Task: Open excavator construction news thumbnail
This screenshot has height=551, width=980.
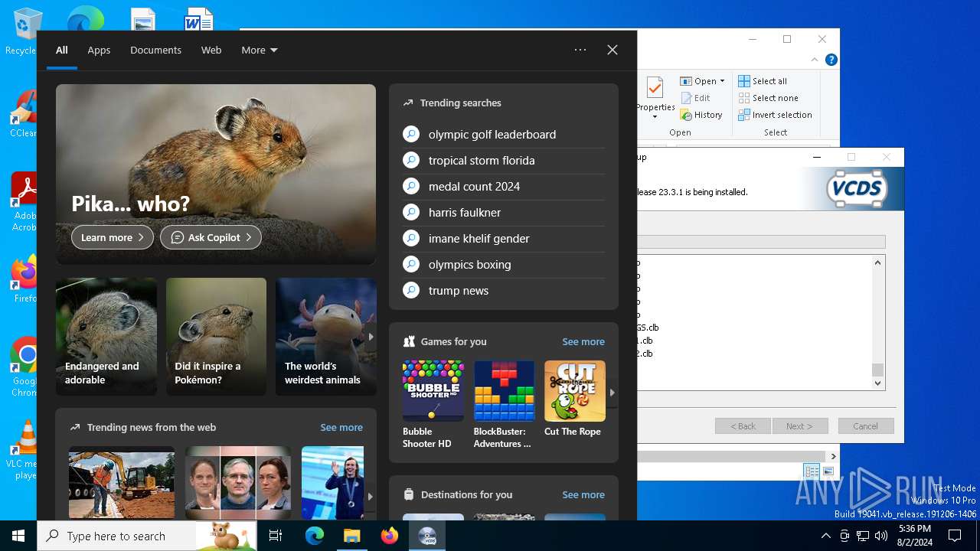Action: 122,483
